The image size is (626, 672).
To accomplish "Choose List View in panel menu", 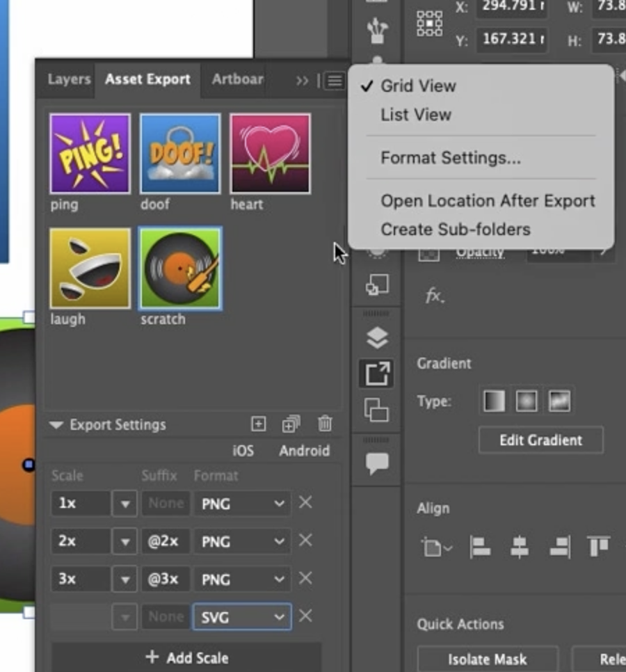I will click(x=416, y=115).
